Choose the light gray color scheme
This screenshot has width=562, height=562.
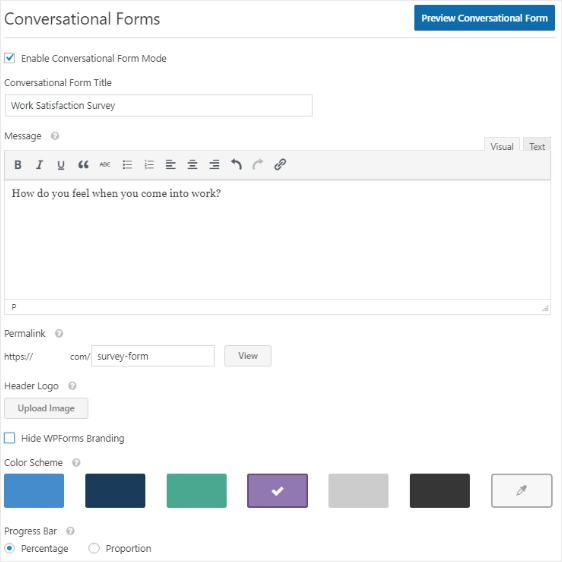click(x=358, y=491)
